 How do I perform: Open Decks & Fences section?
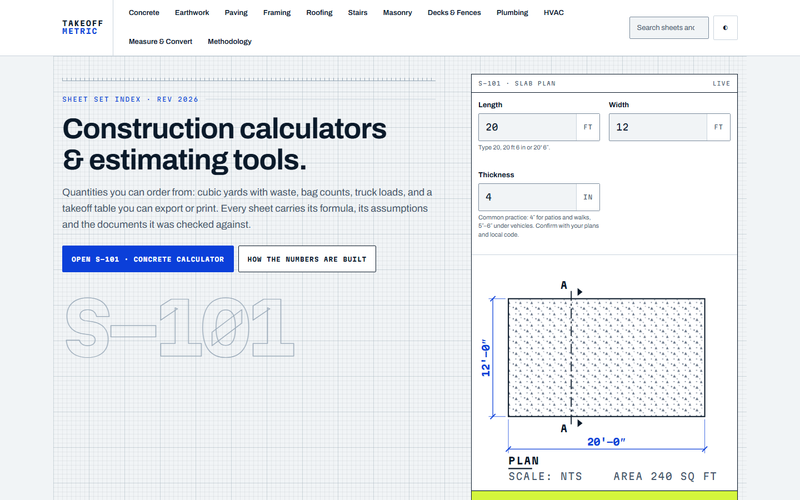[x=454, y=13]
